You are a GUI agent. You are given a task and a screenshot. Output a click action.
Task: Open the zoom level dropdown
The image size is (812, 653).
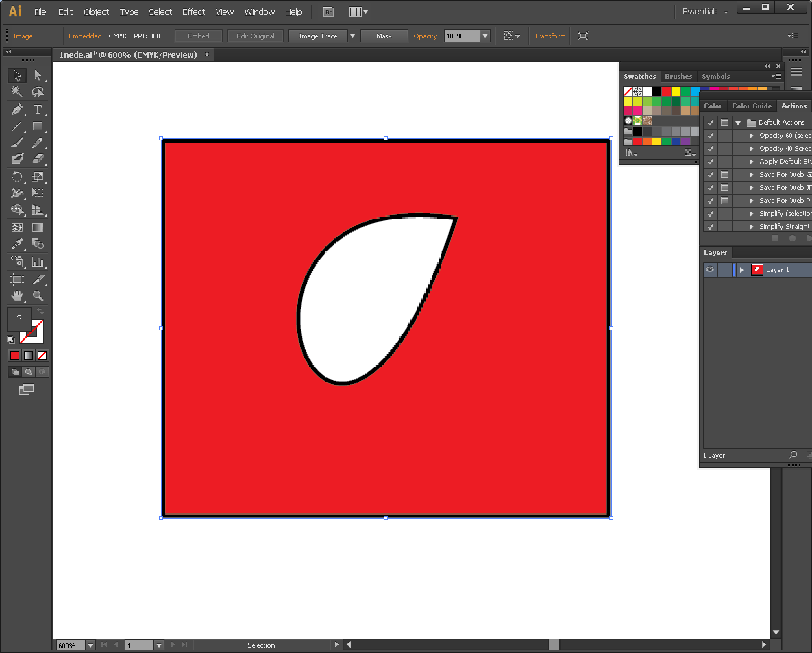[x=90, y=645]
